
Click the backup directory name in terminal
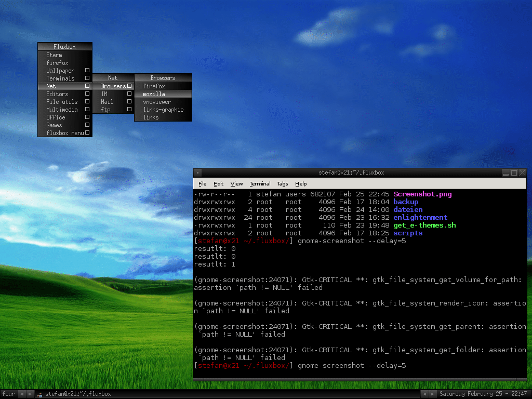click(406, 202)
